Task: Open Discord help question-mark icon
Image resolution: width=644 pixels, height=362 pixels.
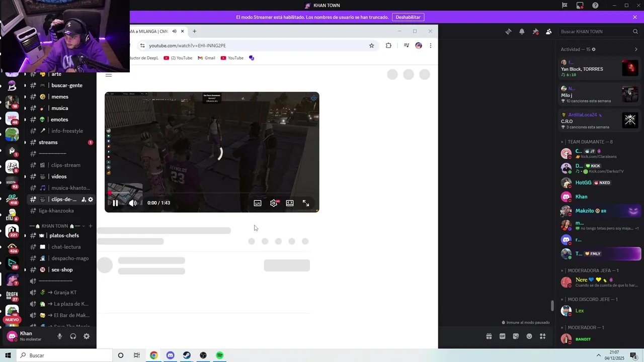Action: (x=595, y=6)
